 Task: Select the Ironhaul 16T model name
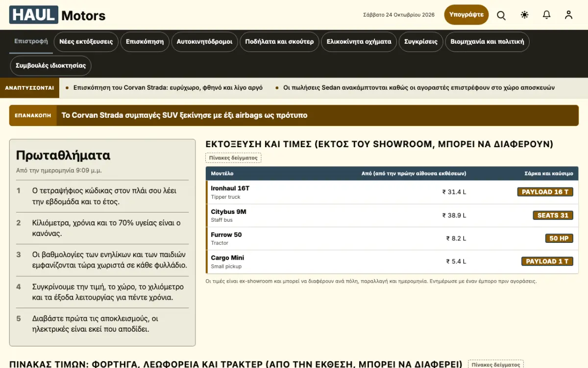[x=230, y=188]
